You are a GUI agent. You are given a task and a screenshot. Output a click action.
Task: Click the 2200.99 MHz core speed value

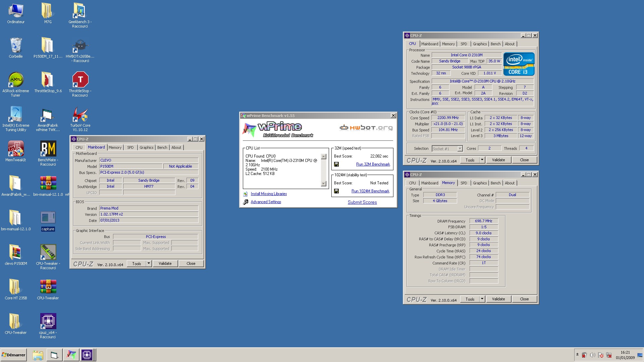point(448,118)
